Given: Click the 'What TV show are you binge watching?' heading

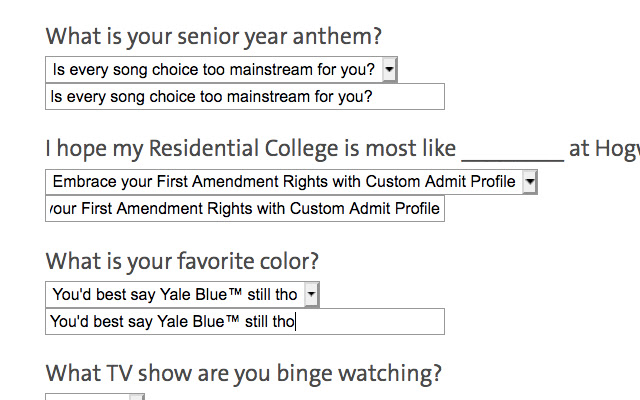Looking at the screenshot, I should click(243, 374).
